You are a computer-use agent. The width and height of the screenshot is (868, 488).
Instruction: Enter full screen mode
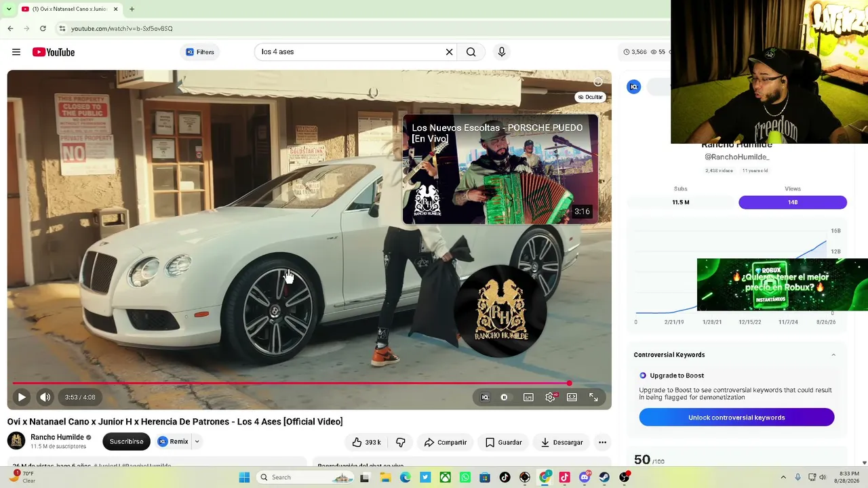click(x=593, y=397)
